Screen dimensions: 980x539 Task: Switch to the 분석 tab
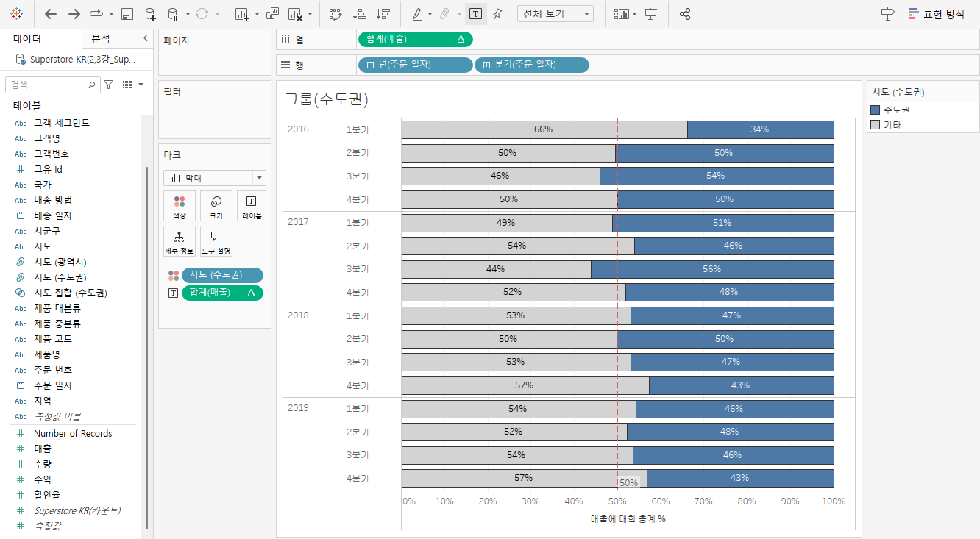pos(100,39)
